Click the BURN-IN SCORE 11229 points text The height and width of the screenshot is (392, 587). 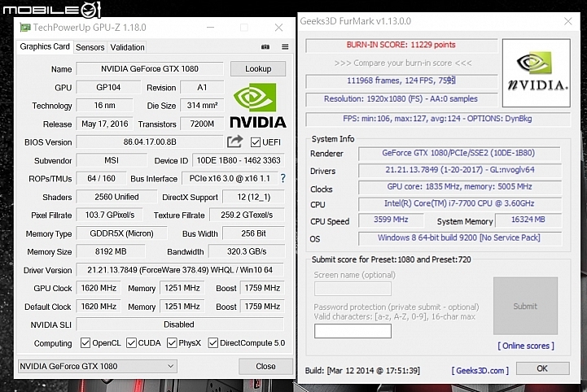point(401,45)
